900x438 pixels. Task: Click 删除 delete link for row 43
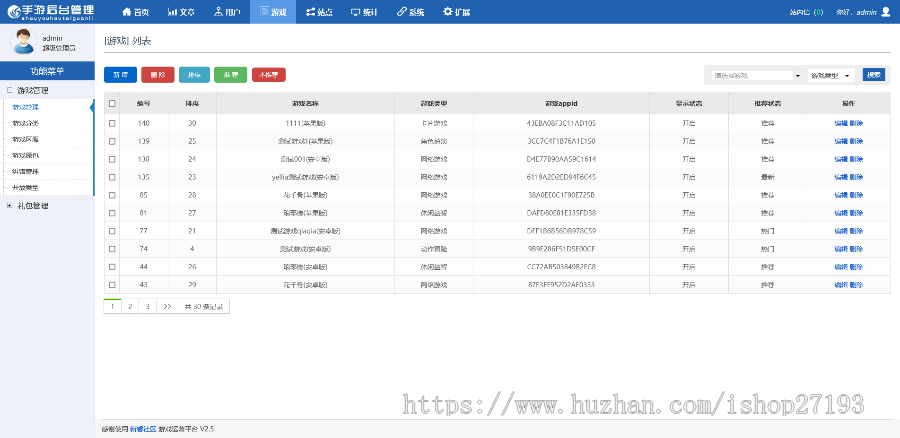[856, 285]
